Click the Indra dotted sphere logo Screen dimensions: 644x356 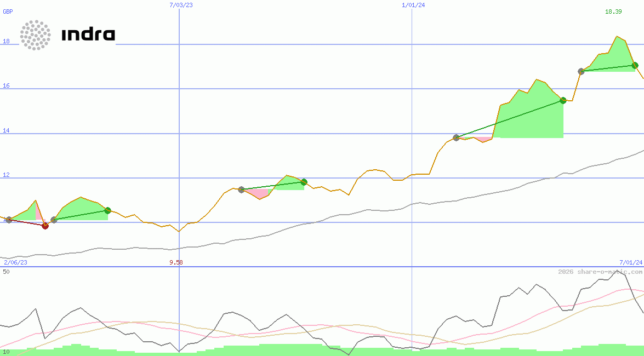point(36,35)
